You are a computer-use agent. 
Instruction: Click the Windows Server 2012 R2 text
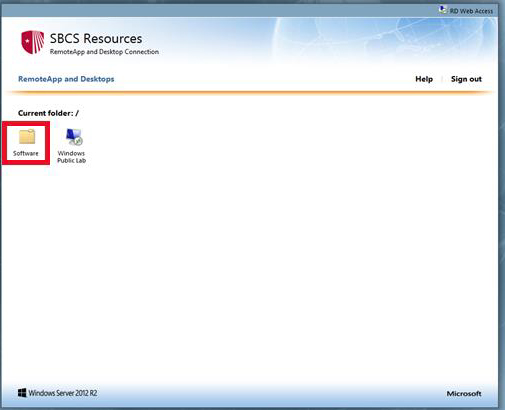coord(63,393)
